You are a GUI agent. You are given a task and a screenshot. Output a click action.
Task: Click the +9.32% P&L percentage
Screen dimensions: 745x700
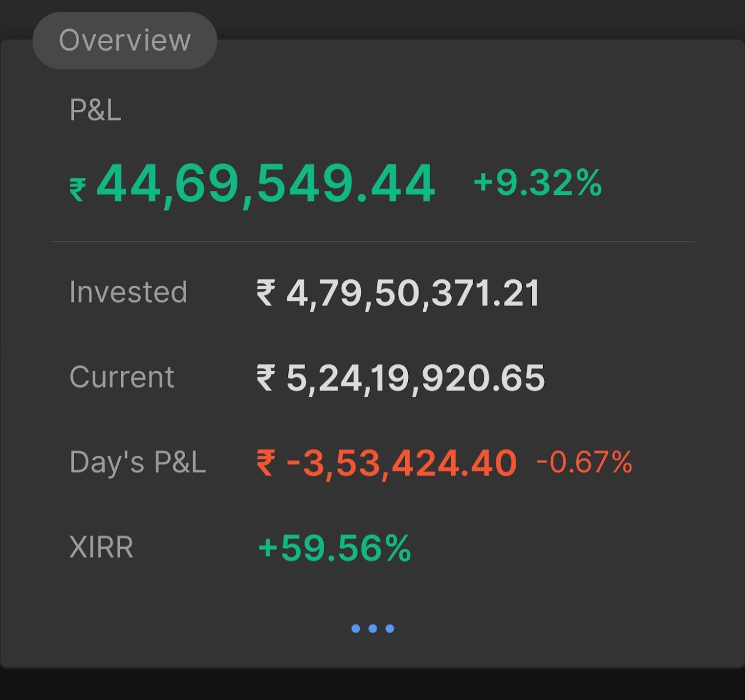538,183
